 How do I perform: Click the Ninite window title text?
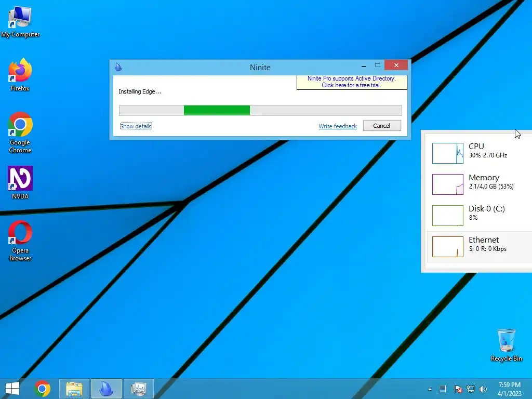260,67
